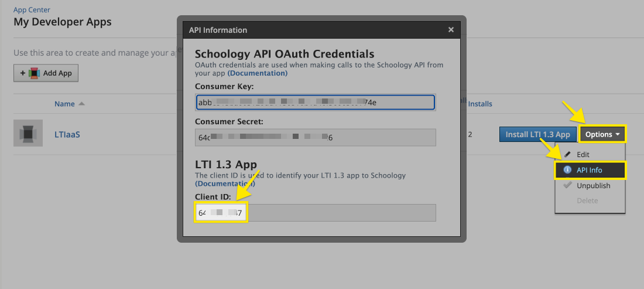Screen dimensions: 644x289
Task: Click the Client ID field
Action: [x=316, y=213]
